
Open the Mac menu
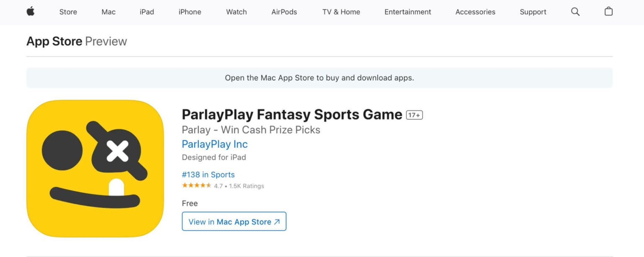pos(108,12)
